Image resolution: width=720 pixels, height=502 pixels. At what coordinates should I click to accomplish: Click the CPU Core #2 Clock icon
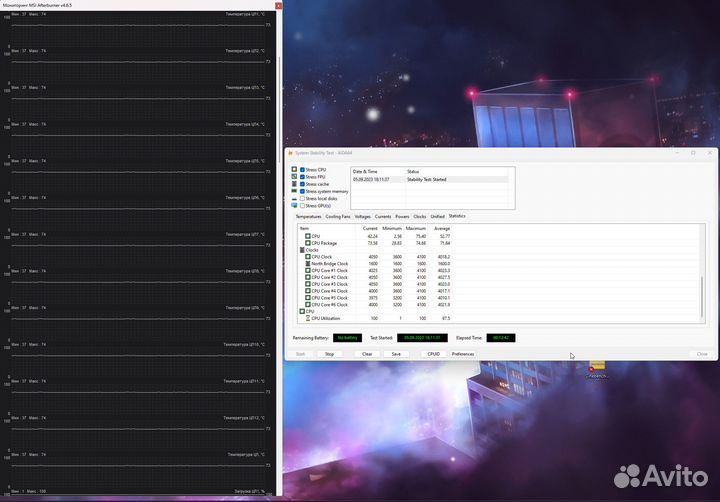coord(308,277)
